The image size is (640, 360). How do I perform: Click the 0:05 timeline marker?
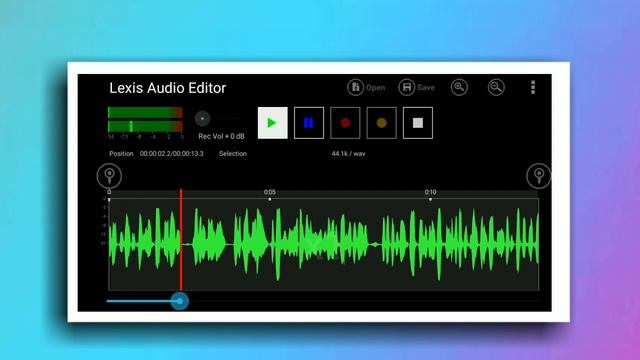pos(269,192)
